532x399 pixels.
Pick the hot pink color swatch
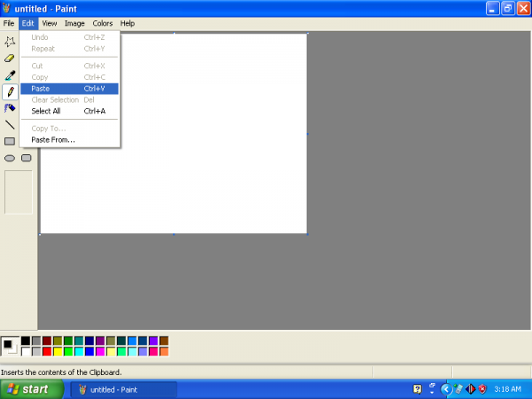pos(153,351)
